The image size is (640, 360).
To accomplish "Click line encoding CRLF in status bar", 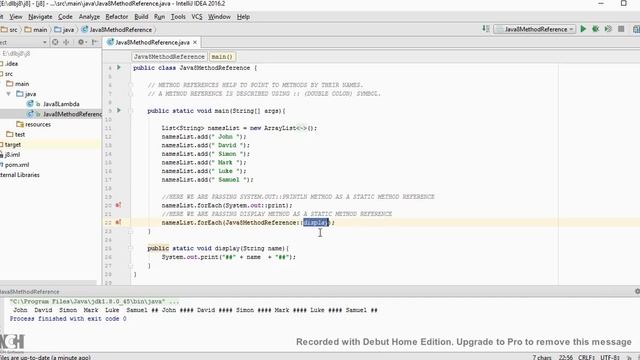I will click(x=586, y=357).
